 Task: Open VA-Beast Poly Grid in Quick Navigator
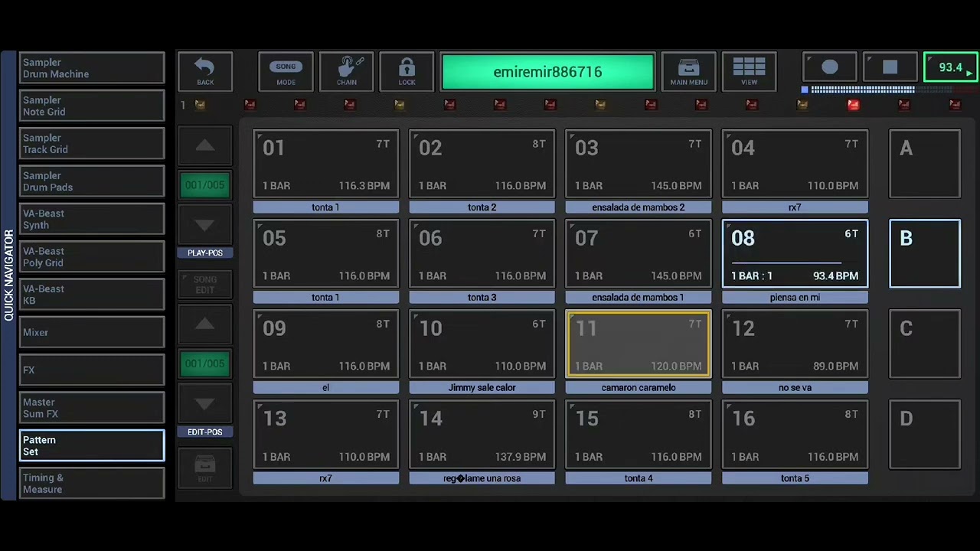point(92,256)
